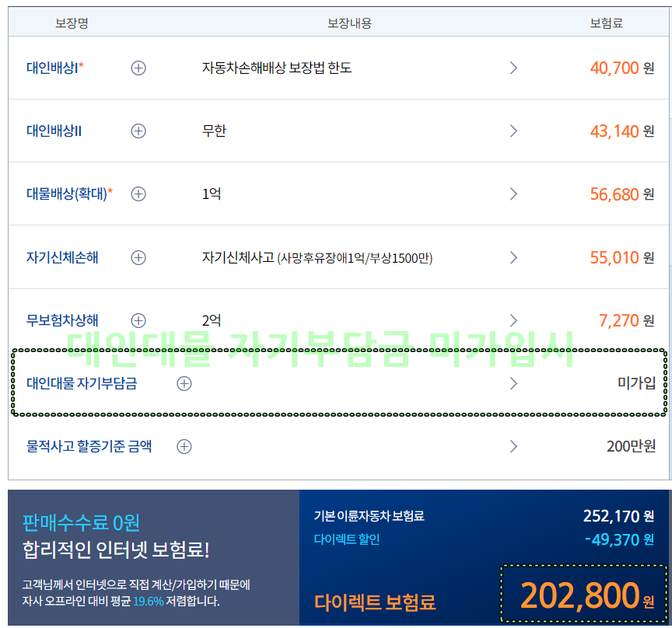This screenshot has height=628, width=672.
Task: Click the plus icon beside 자기신체손해
Action: point(138,257)
